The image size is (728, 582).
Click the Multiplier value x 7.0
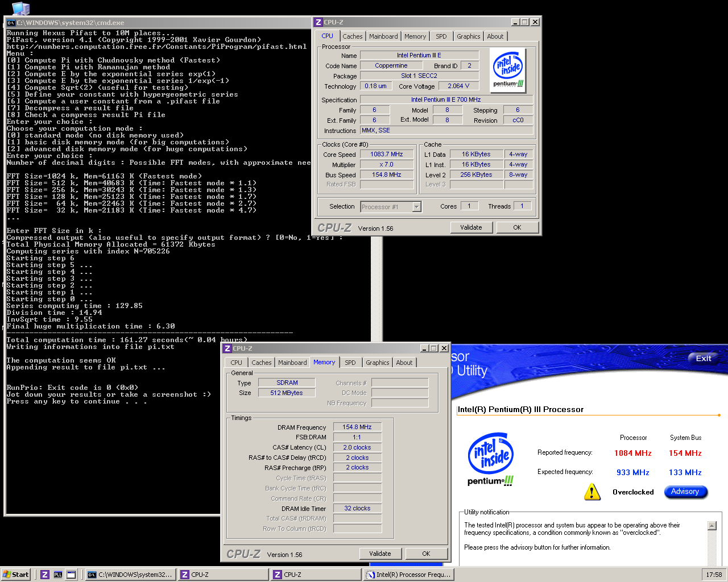pos(387,165)
